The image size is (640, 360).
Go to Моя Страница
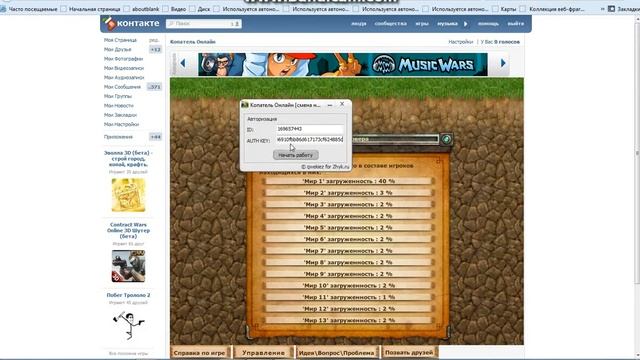[120, 40]
